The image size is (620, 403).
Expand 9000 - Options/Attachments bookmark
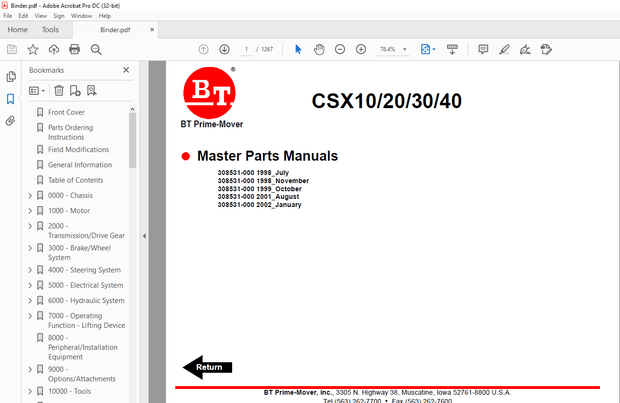tap(30, 369)
